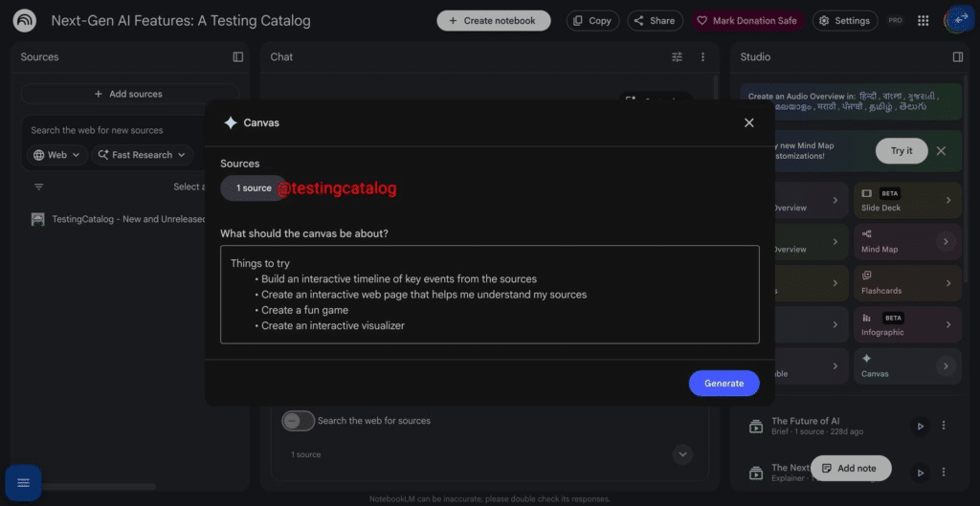Collapse the Studio panel

(957, 56)
